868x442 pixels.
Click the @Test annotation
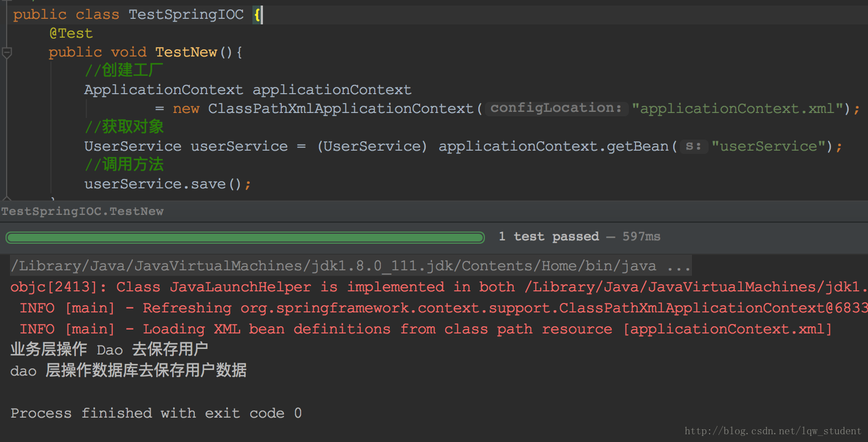point(71,33)
